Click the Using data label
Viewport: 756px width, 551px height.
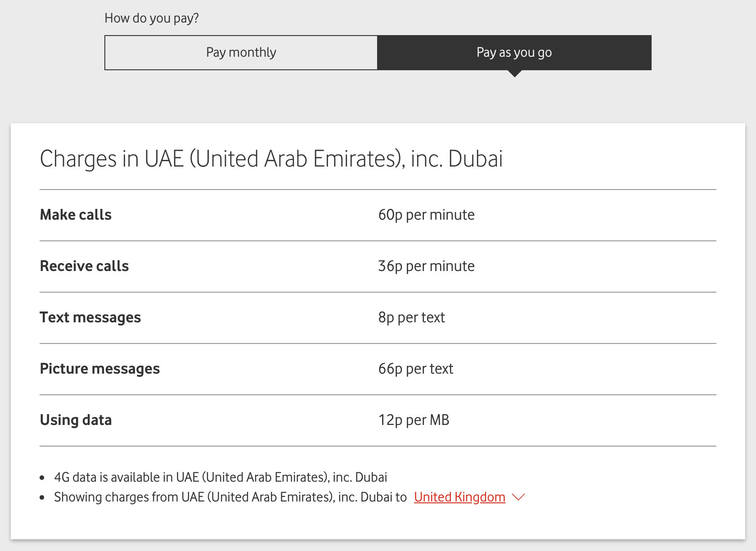[x=76, y=420]
